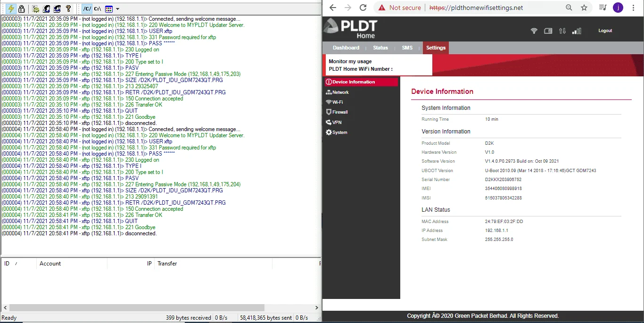
Task: Open the browser media control playlist icon
Action: pyautogui.click(x=602, y=8)
